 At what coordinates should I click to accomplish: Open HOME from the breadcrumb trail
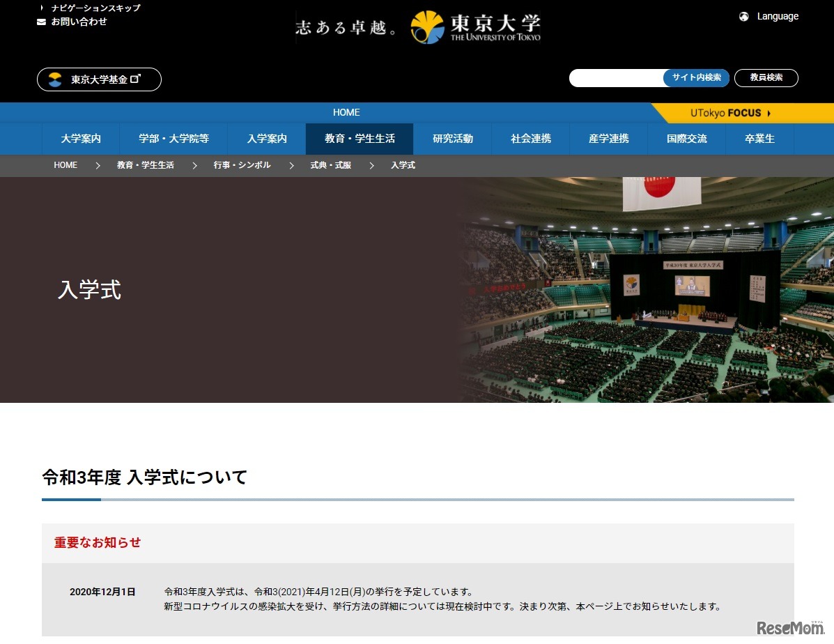tap(65, 165)
